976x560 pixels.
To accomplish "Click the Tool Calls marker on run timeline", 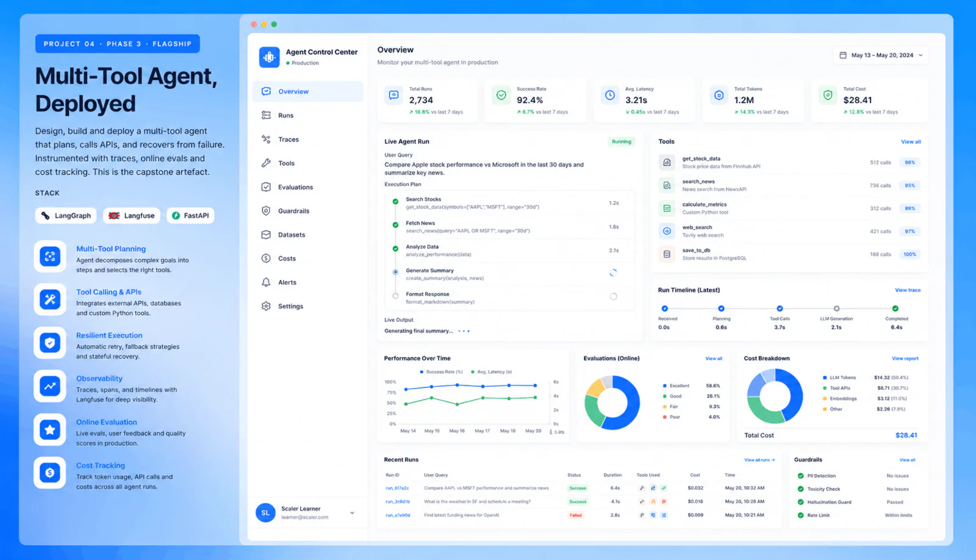I will click(x=780, y=308).
